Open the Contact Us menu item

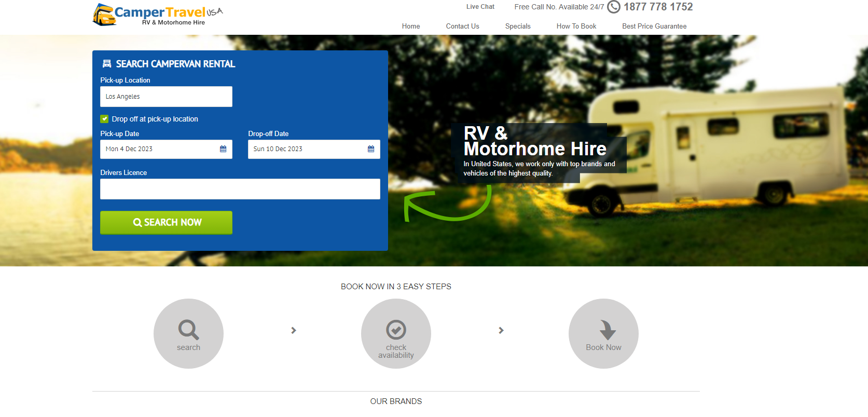click(463, 26)
